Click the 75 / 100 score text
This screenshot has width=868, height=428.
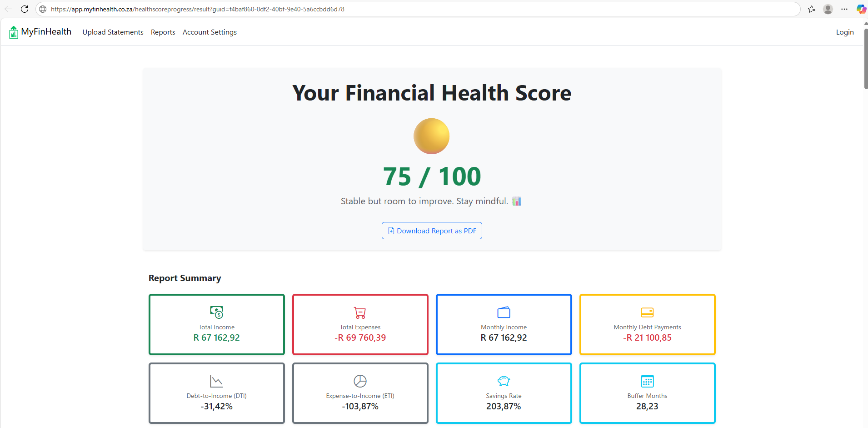pos(432,176)
